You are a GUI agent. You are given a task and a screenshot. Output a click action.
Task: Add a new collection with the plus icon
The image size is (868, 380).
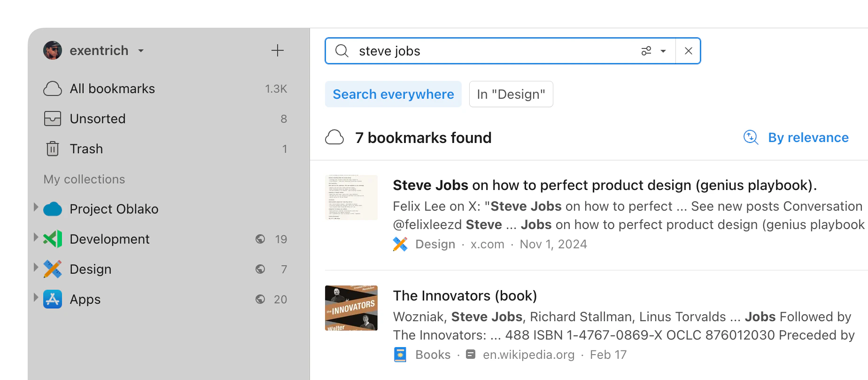click(278, 50)
